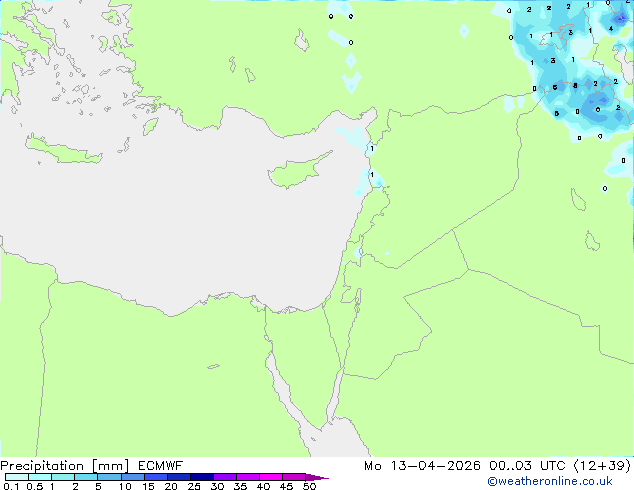Click the island of Cyprus on map
Image resolution: width=634 pixels, height=490 pixels.
295,172
